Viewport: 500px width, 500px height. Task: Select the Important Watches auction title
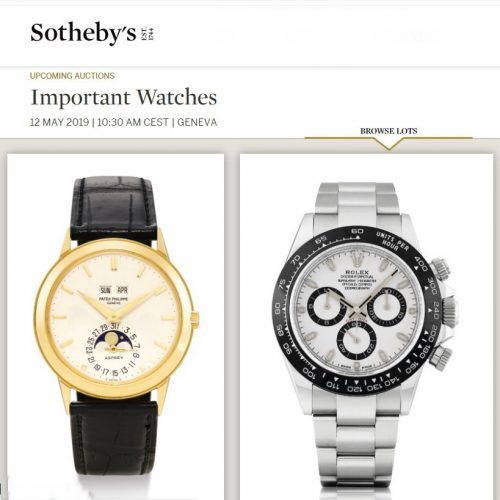pyautogui.click(x=124, y=98)
